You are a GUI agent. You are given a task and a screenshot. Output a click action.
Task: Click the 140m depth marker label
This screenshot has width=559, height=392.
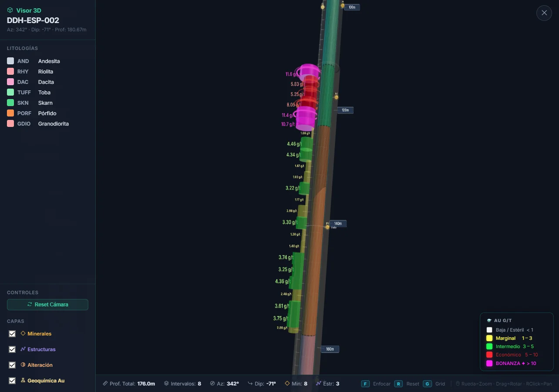click(x=338, y=224)
